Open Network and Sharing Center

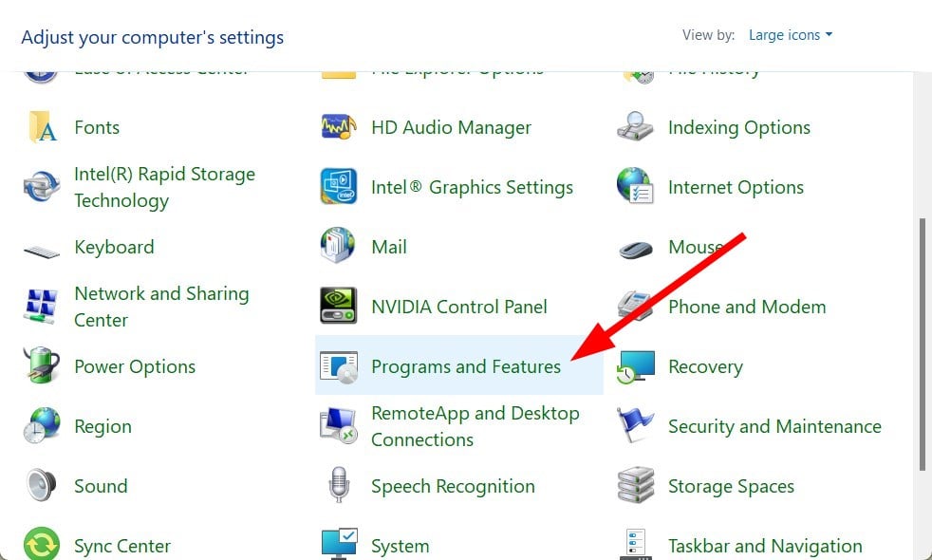(161, 307)
